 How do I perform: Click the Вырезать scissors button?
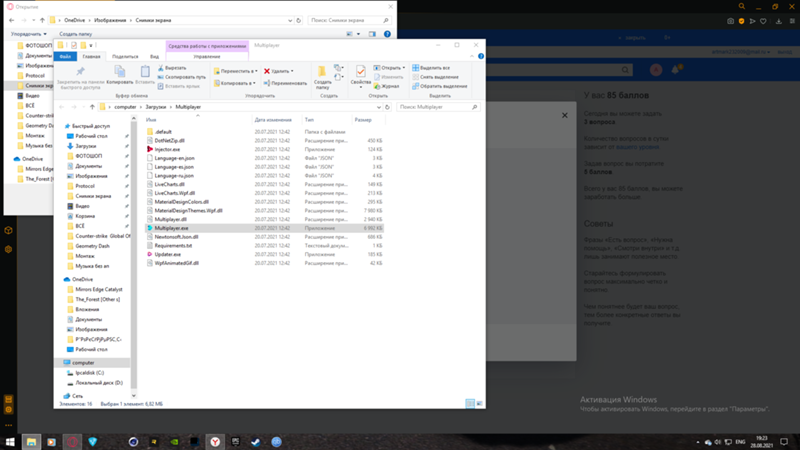pyautogui.click(x=172, y=68)
